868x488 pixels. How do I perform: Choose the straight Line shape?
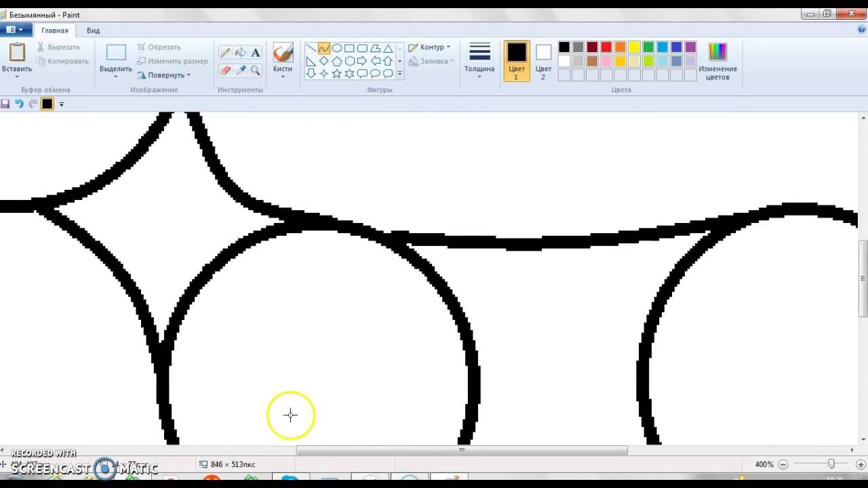click(x=311, y=48)
